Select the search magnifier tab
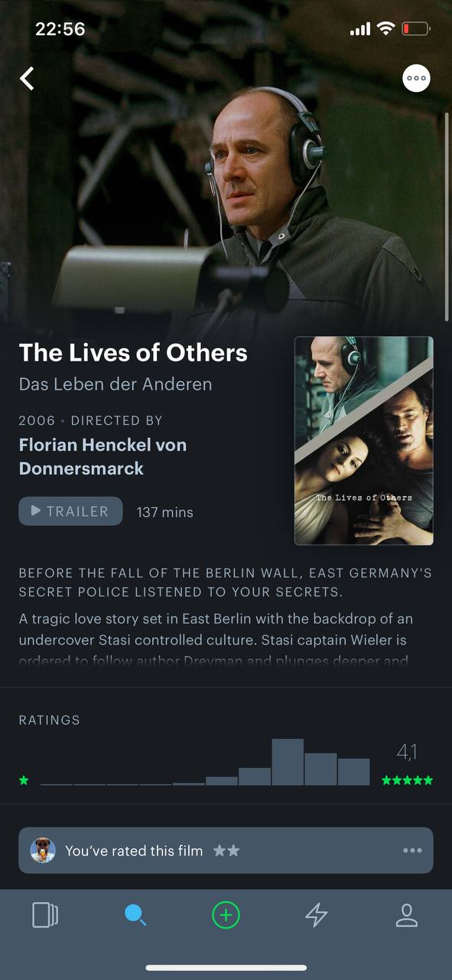 (135, 915)
